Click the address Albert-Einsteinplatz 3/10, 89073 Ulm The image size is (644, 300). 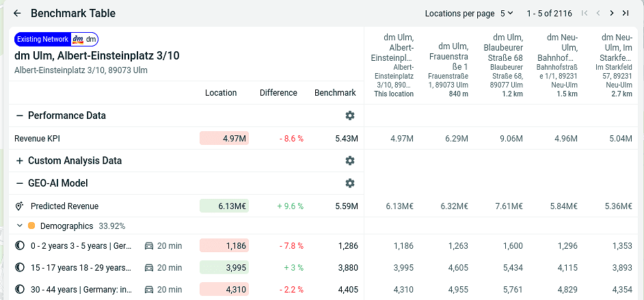tap(81, 70)
